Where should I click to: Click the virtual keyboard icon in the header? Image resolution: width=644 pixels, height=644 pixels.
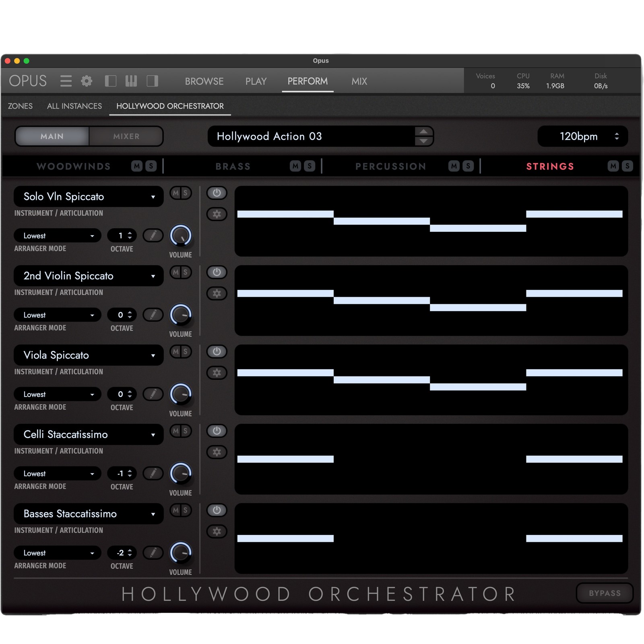[x=131, y=81]
